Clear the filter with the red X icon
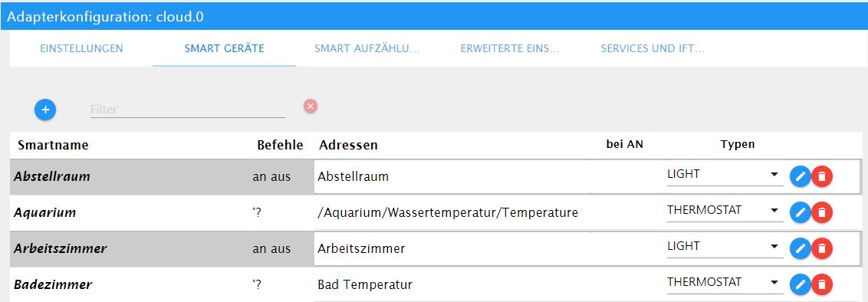 point(311,106)
